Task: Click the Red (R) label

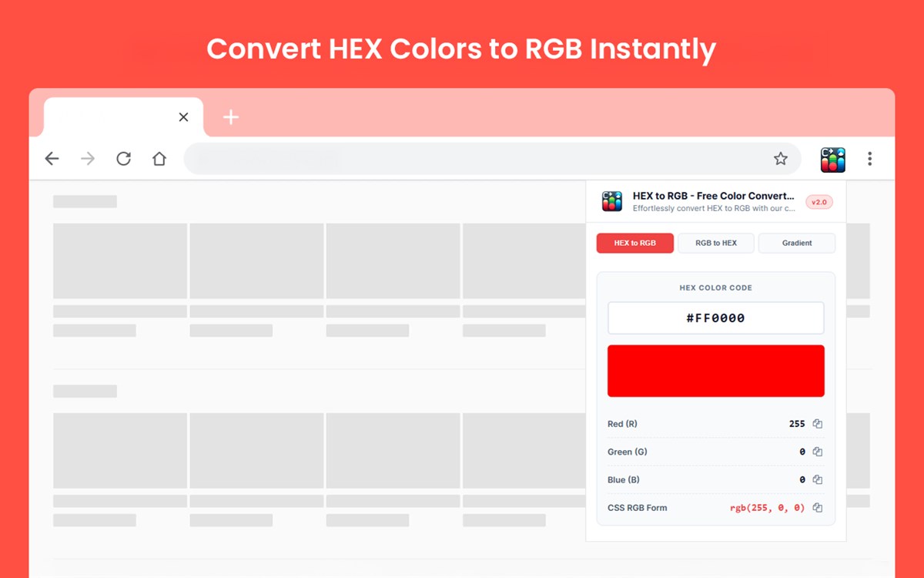Action: click(x=622, y=424)
